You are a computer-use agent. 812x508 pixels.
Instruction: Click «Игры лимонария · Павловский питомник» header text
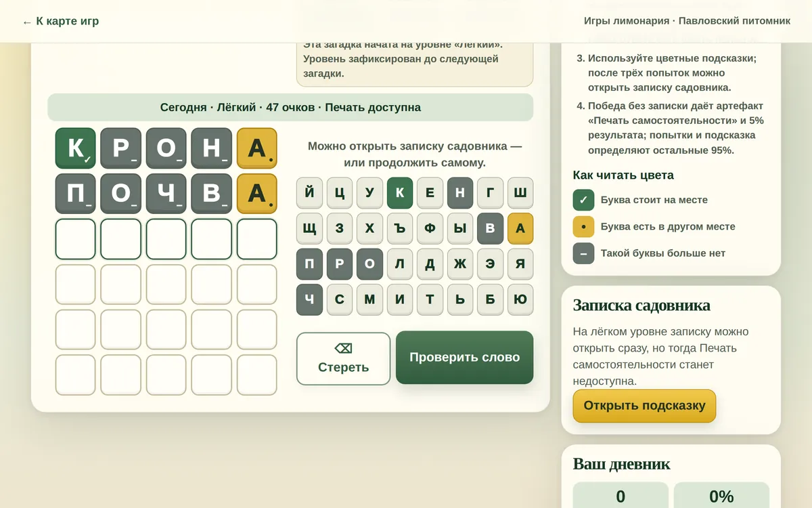(687, 21)
